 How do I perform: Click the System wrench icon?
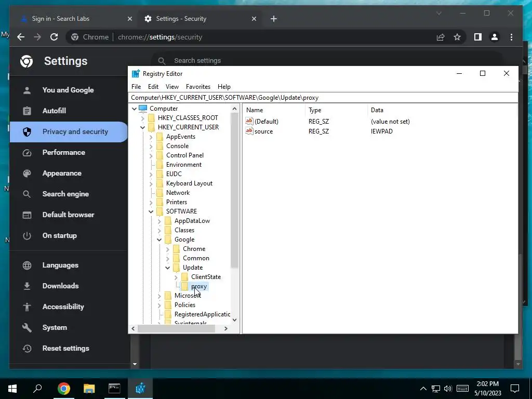pos(27,328)
